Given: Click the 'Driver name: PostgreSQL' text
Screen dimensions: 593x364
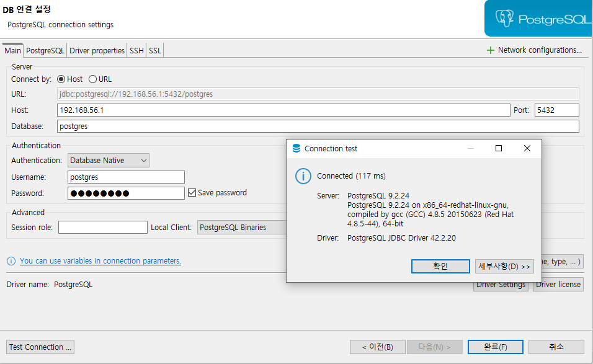Looking at the screenshot, I should (x=49, y=284).
